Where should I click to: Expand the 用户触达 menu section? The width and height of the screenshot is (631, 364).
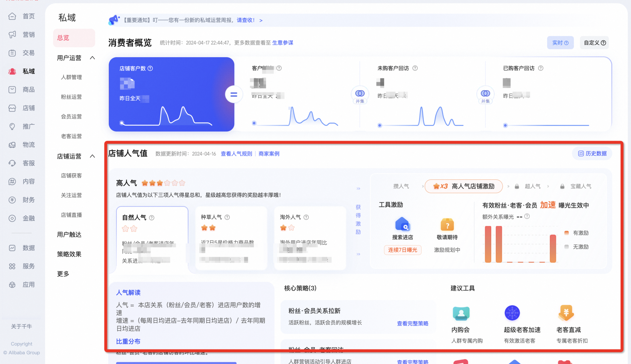pos(69,235)
